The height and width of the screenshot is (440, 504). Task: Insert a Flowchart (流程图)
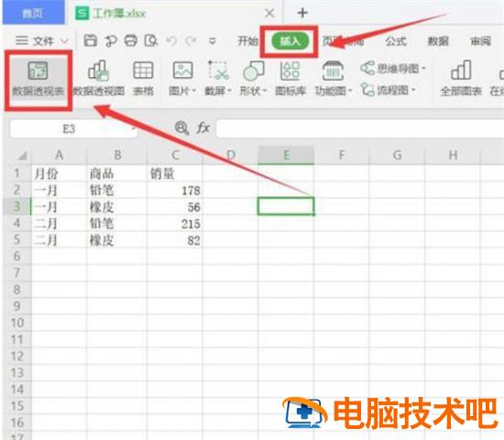389,90
